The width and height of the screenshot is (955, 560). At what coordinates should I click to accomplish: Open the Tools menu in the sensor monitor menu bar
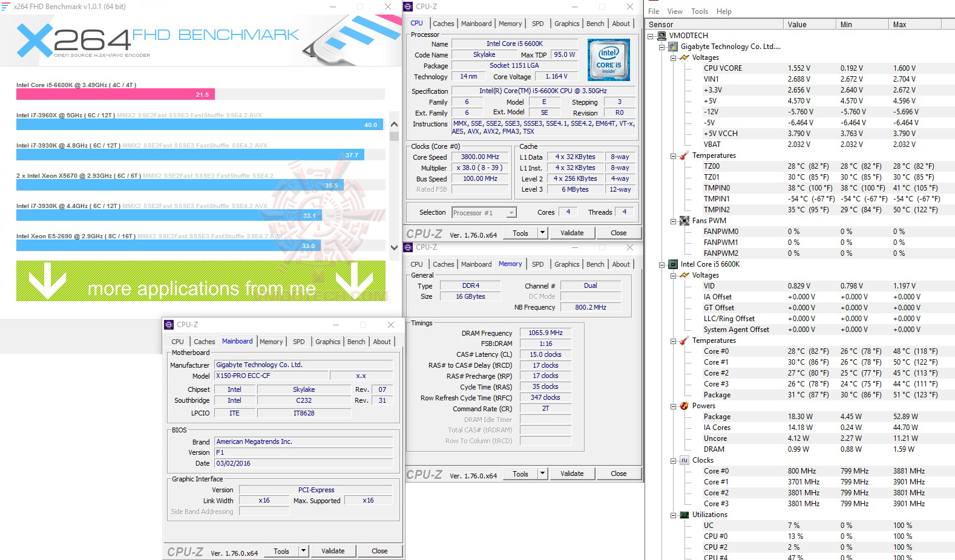pos(700,11)
